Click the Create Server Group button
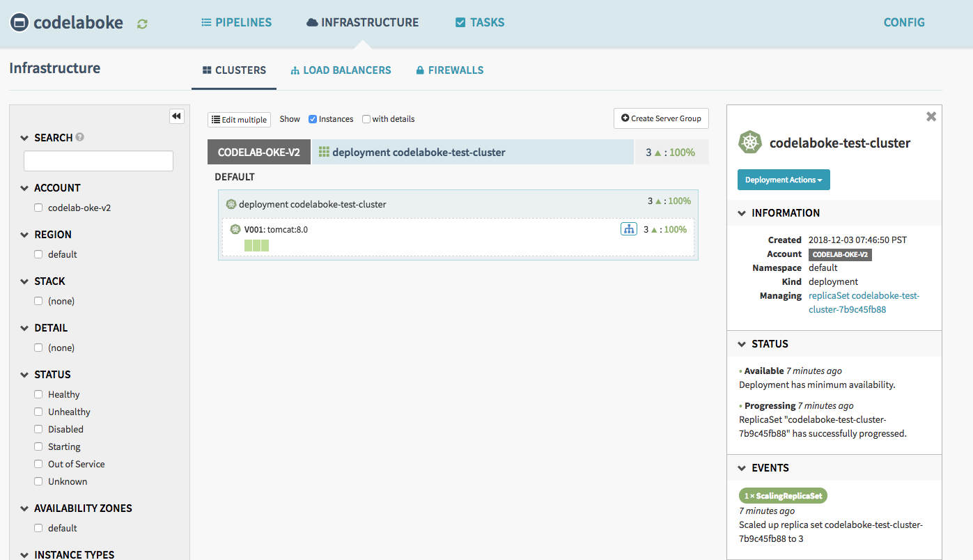The width and height of the screenshot is (973, 560). point(661,118)
